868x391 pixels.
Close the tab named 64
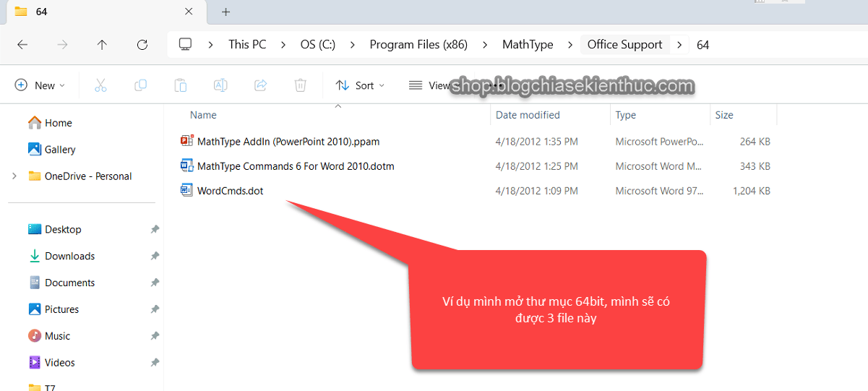pos(189,12)
